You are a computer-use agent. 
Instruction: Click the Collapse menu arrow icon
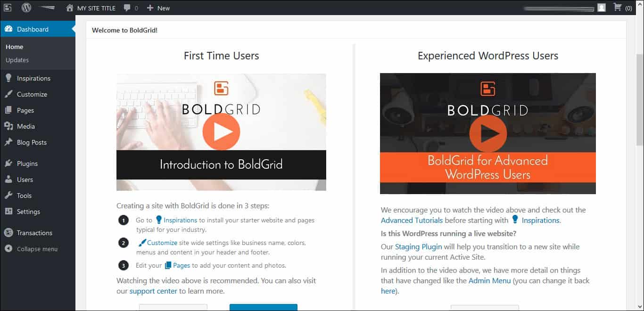tap(8, 249)
